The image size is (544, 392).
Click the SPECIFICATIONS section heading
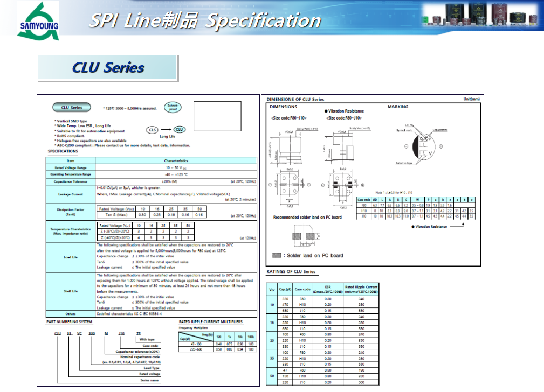(63, 151)
